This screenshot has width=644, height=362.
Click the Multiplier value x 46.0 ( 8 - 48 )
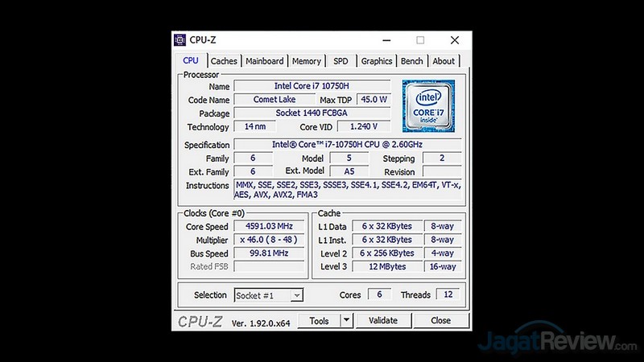(269, 240)
